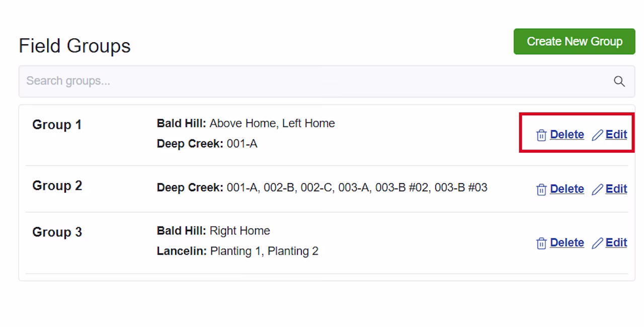Delete Group 1 via its link
The height and width of the screenshot is (327, 644).
[x=567, y=134]
